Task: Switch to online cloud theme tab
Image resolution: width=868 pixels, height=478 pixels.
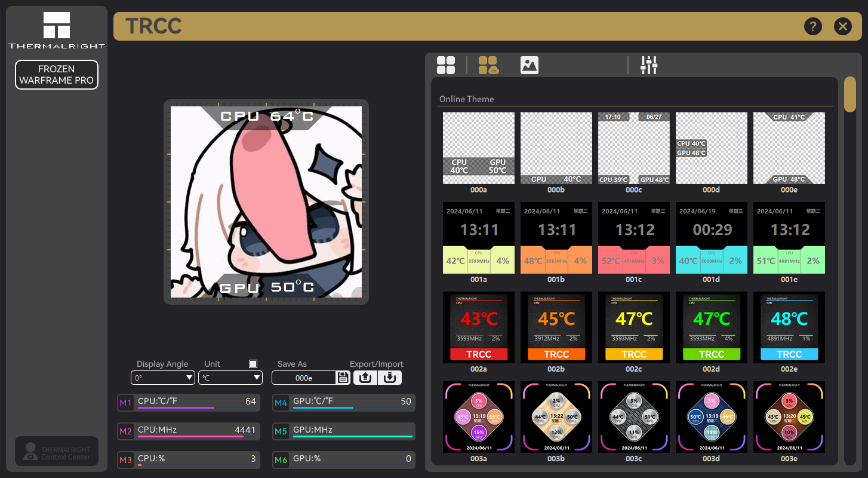Action: (x=488, y=65)
